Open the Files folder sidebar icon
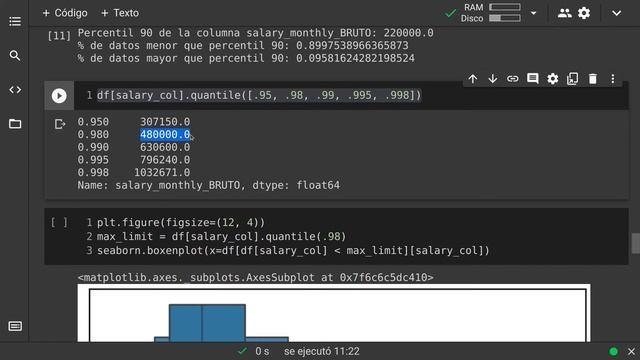This screenshot has width=640, height=360. 15,124
